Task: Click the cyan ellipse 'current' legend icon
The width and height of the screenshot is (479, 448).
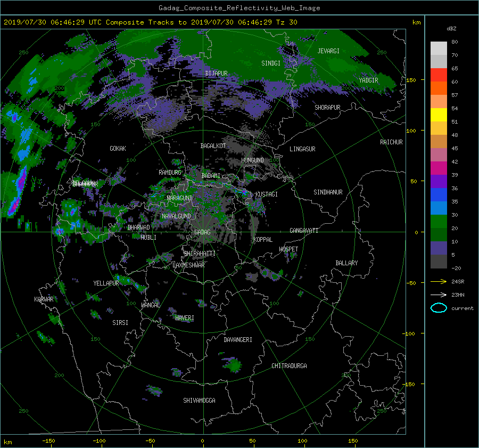Action: pos(439,308)
